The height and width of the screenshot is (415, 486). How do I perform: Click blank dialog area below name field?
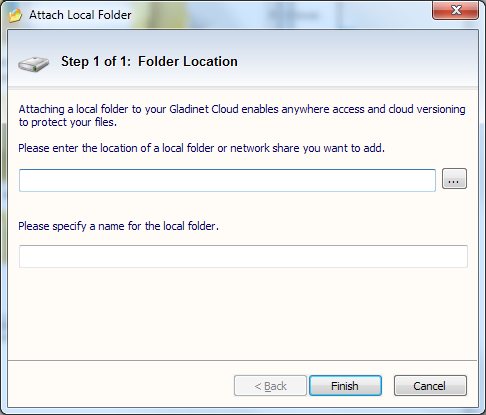(243, 313)
